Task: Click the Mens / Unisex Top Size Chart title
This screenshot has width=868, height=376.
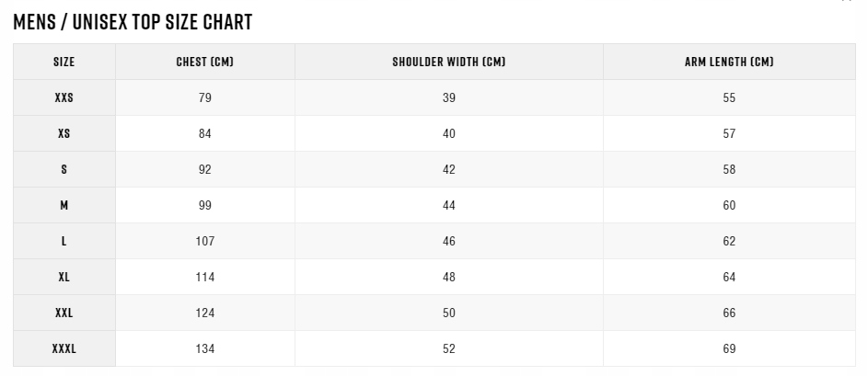Action: [x=133, y=23]
